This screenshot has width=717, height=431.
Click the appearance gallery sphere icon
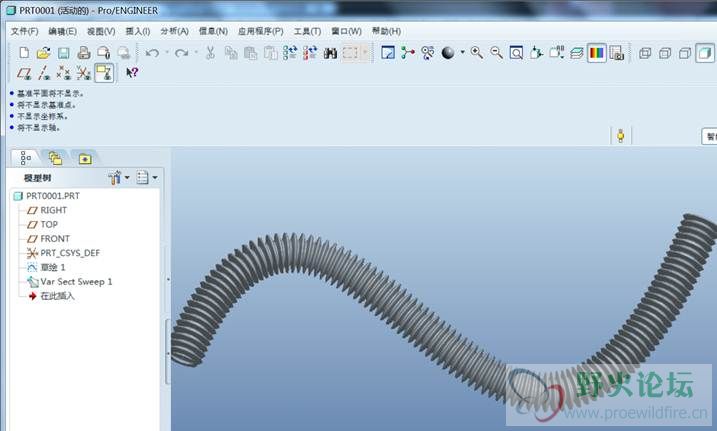[448, 53]
